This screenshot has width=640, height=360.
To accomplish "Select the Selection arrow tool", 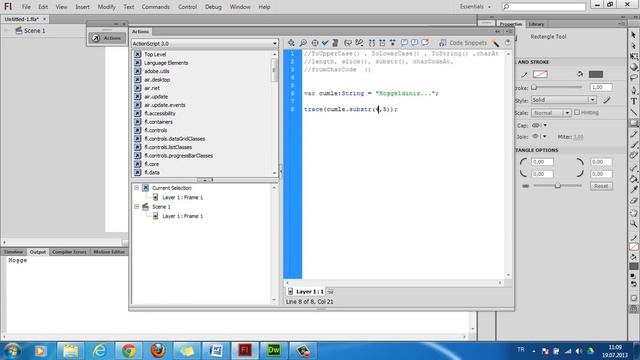I will [633, 35].
